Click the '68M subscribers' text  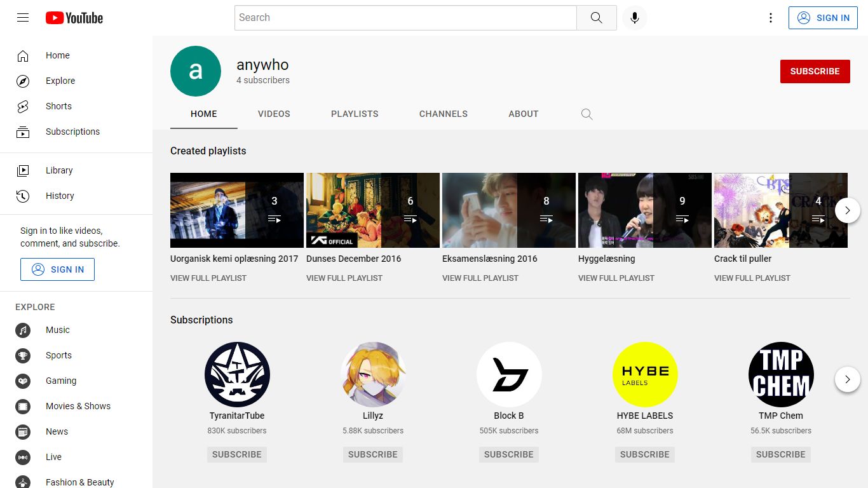click(645, 431)
